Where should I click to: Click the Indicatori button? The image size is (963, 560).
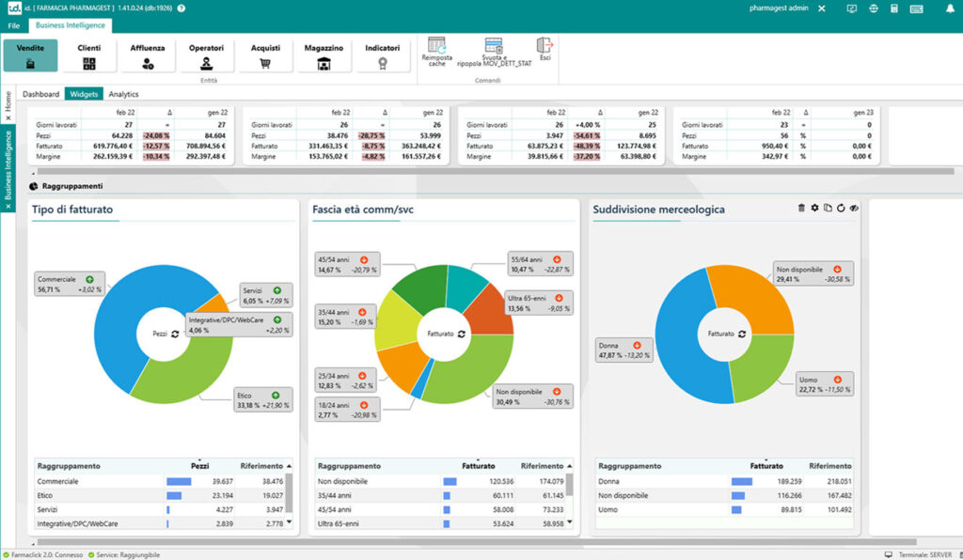[382, 55]
